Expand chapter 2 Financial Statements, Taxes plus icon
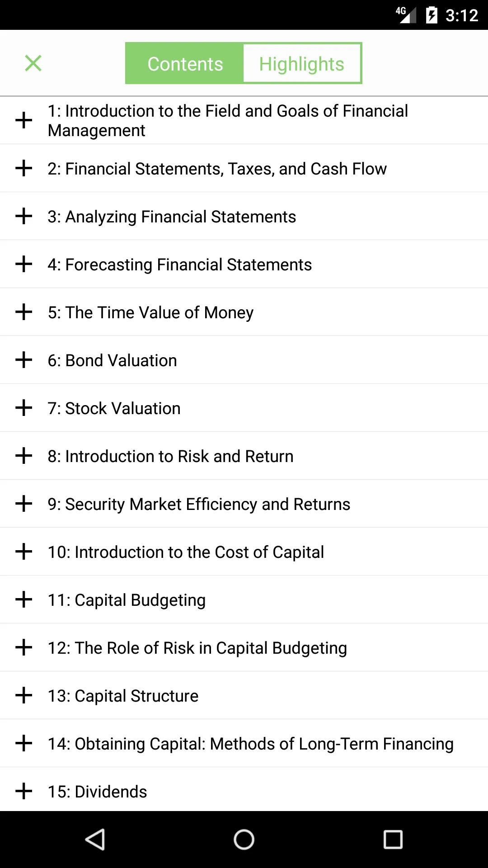The height and width of the screenshot is (868, 488). pos(23,169)
